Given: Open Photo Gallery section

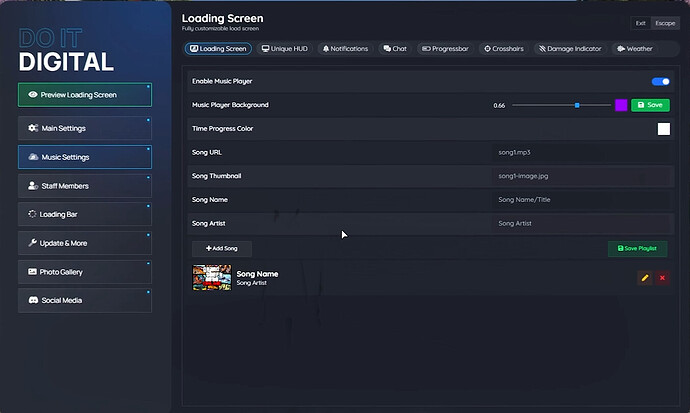Looking at the screenshot, I should [x=85, y=272].
